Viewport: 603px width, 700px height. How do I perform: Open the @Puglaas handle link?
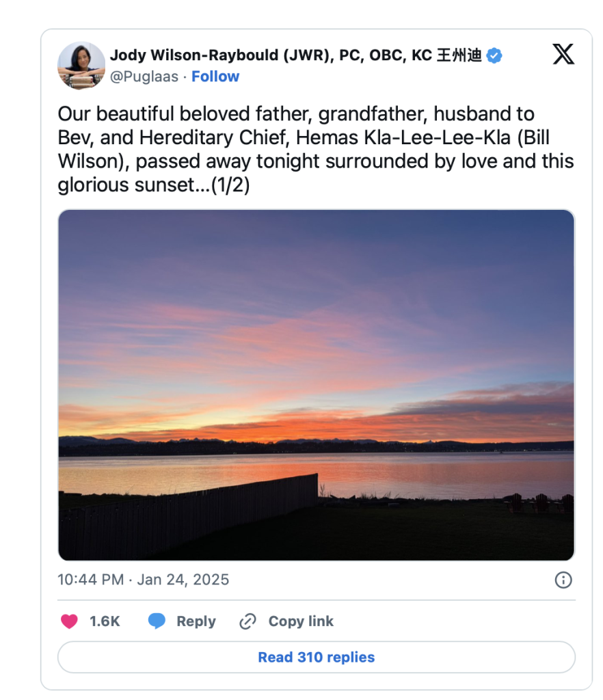144,77
